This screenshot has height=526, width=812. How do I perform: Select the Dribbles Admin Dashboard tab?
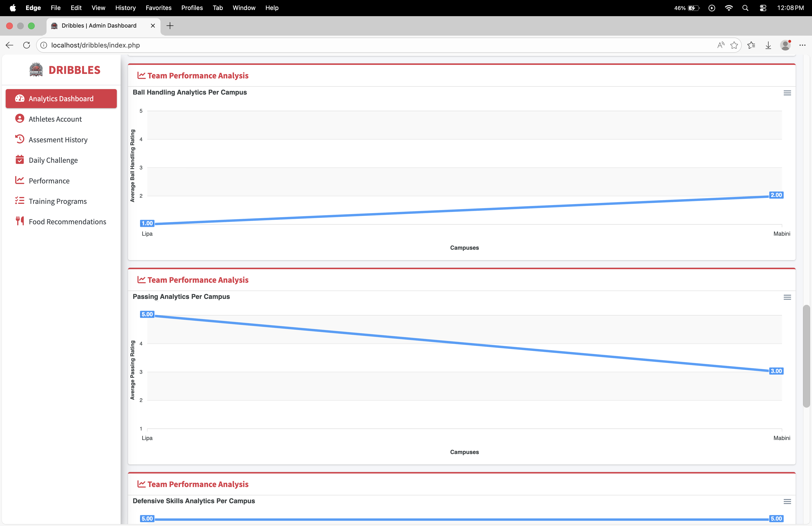[99, 26]
